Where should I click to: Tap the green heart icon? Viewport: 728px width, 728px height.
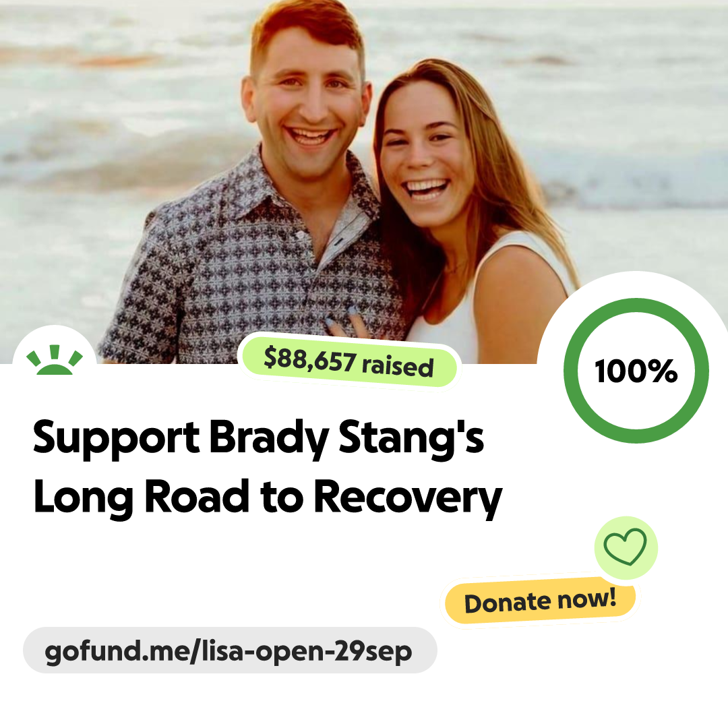pyautogui.click(x=625, y=547)
